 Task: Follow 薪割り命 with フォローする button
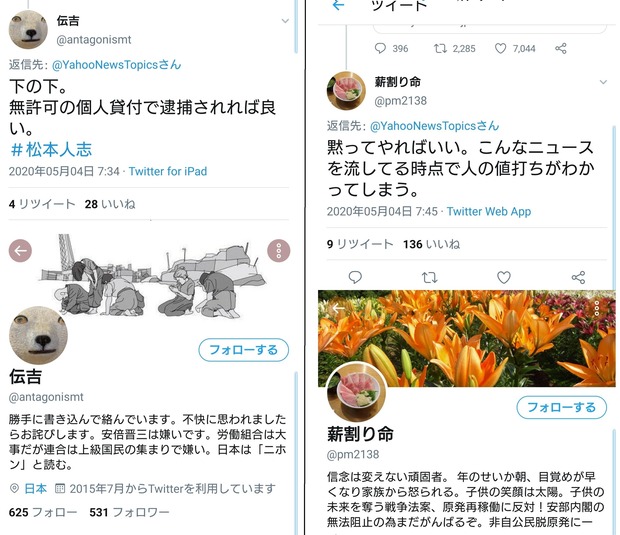(x=561, y=407)
